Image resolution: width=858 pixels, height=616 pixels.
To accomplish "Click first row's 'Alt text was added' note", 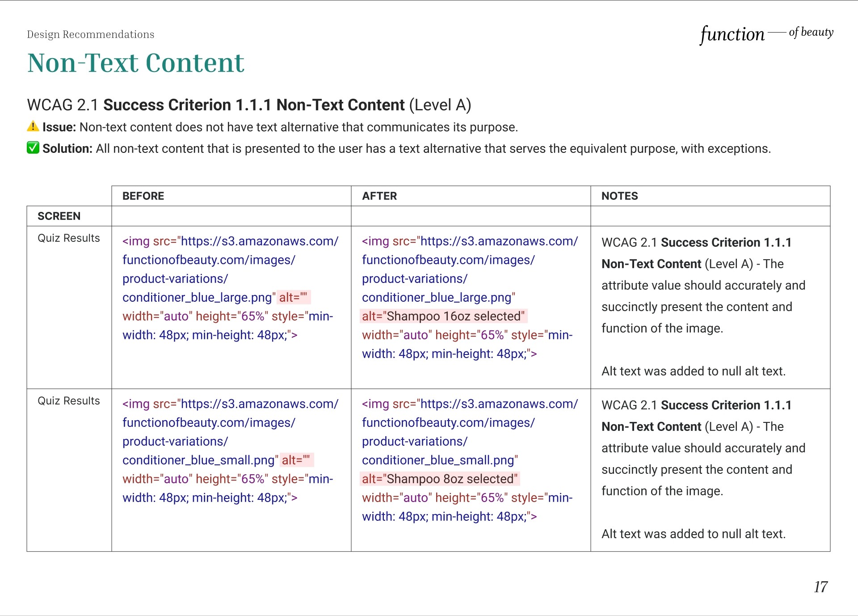I will click(x=694, y=371).
